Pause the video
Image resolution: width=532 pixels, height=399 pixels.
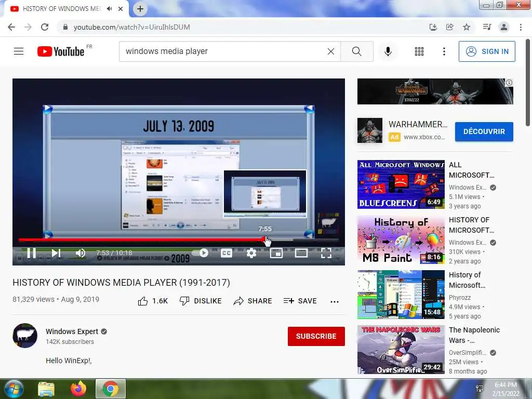[x=31, y=253]
